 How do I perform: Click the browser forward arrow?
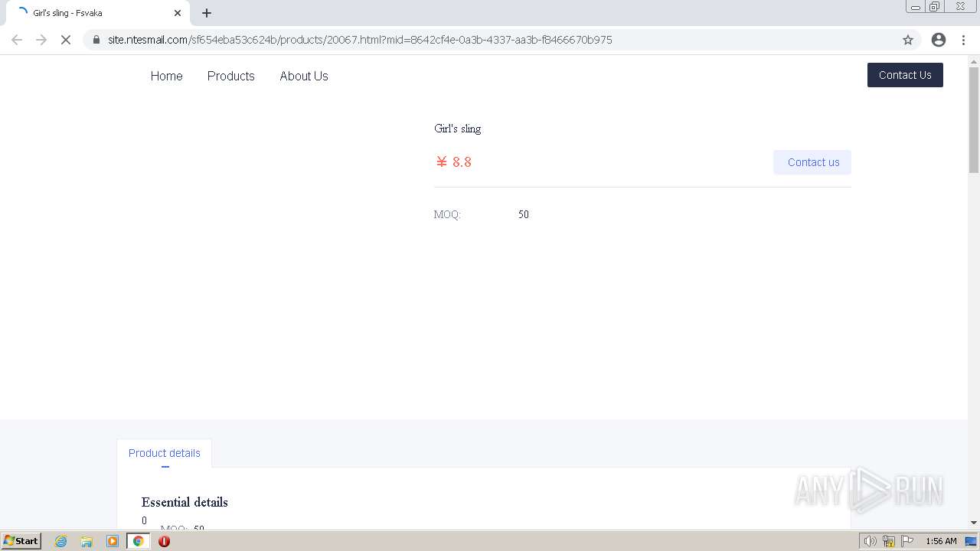pyautogui.click(x=41, y=40)
